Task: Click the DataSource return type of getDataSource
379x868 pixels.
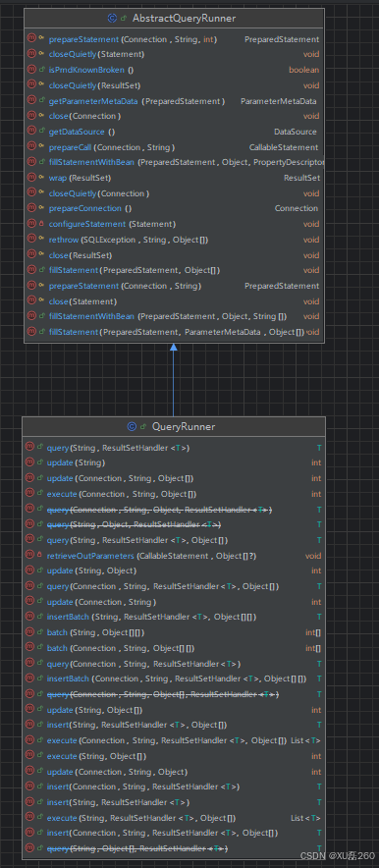Action: tap(296, 132)
